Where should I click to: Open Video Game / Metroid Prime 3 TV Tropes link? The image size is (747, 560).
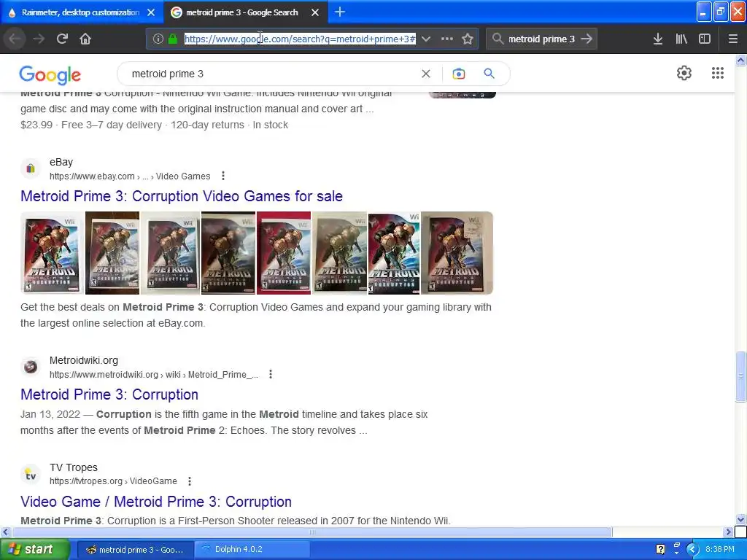point(156,502)
